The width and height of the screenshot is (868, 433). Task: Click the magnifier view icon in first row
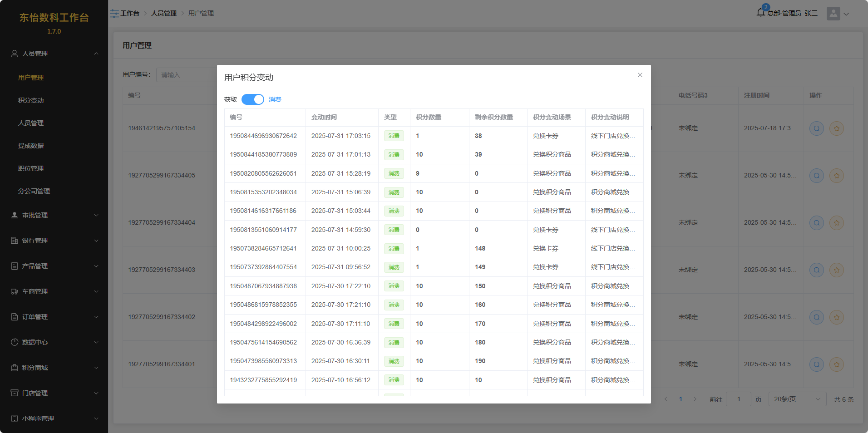pyautogui.click(x=816, y=128)
